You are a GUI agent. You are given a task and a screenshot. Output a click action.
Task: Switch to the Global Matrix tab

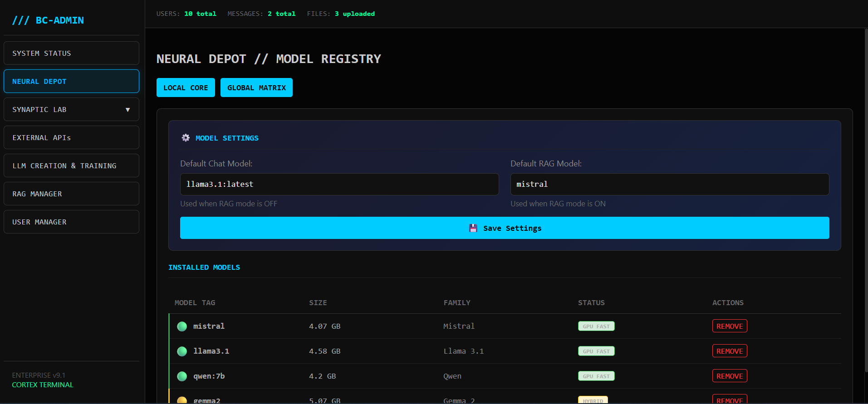click(x=256, y=88)
